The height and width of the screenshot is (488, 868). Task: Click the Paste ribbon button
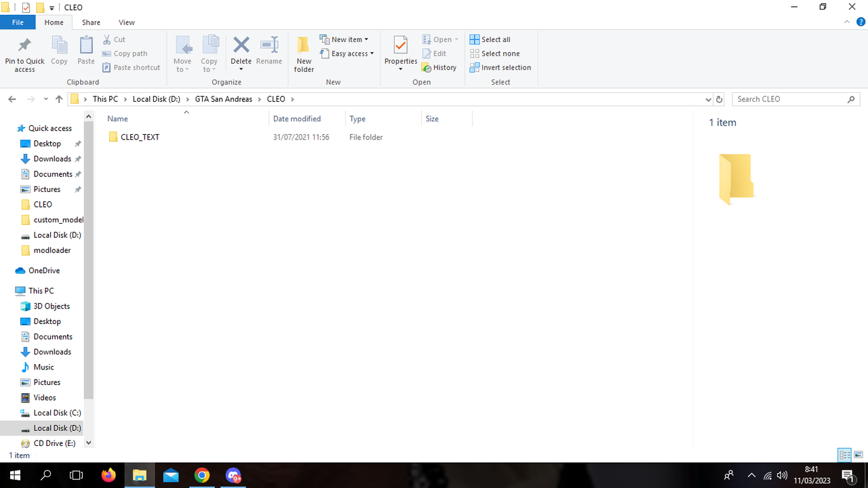point(86,52)
